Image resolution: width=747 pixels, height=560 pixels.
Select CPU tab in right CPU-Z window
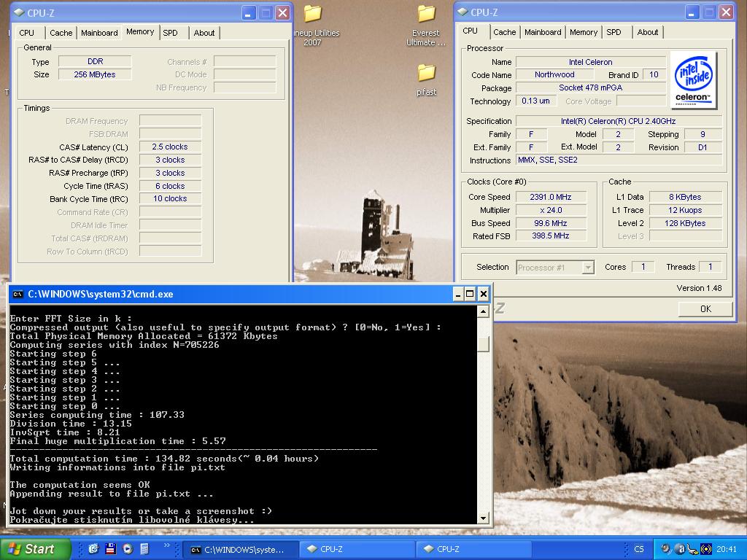coord(470,31)
